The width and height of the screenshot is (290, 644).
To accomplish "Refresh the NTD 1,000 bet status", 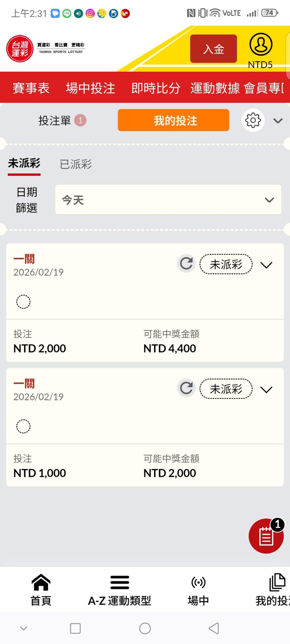I will (x=186, y=388).
